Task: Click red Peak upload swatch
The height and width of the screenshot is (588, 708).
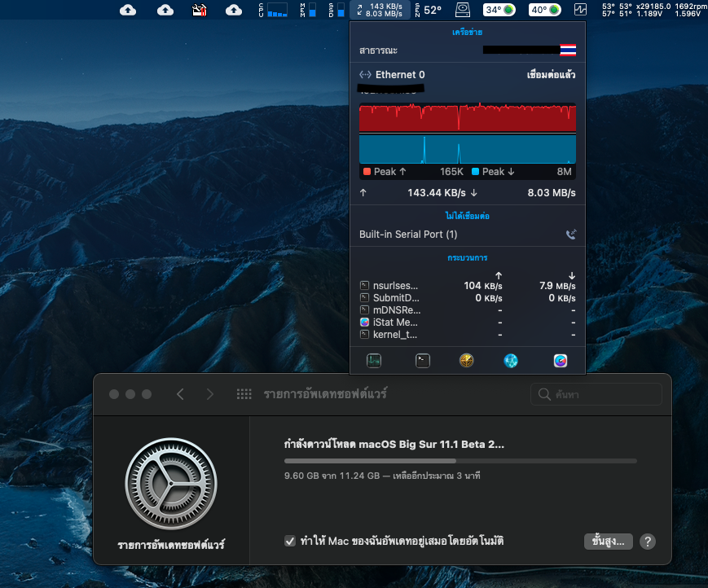Action: tap(367, 172)
